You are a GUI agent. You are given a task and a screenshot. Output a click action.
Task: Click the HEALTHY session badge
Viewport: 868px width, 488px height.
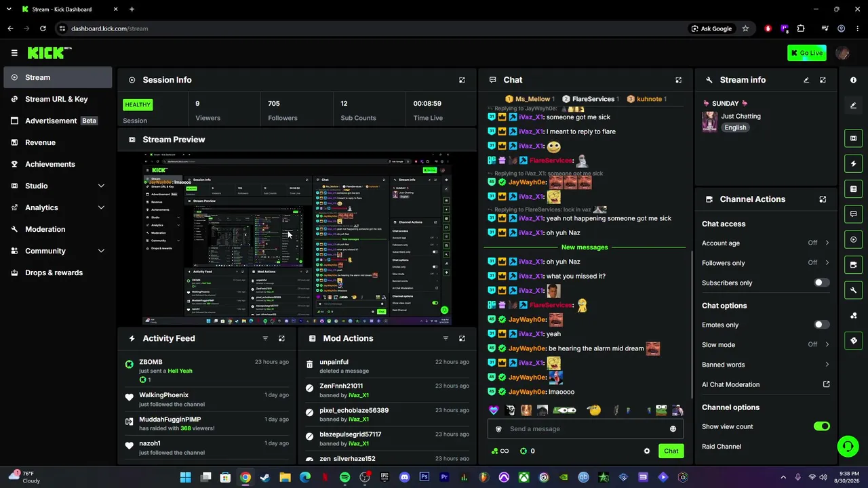(x=138, y=104)
